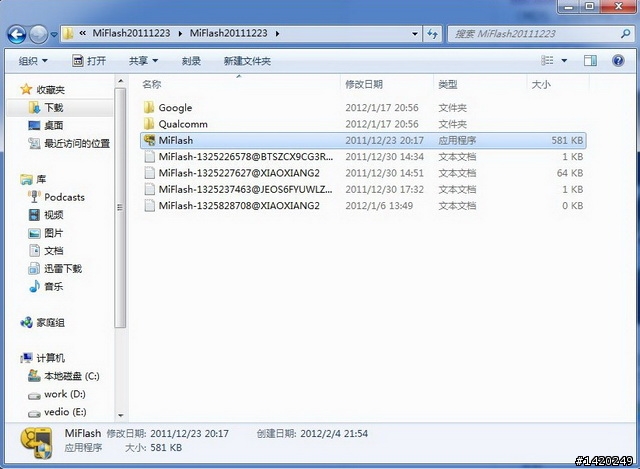640x469 pixels.
Task: Maximize the Explorer window
Action: (x=589, y=7)
